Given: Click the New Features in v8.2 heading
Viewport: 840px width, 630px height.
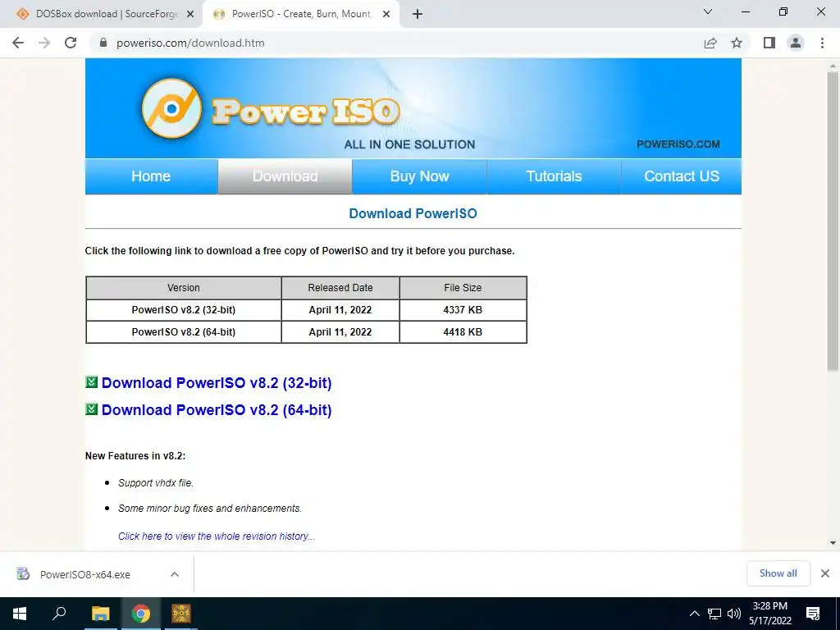Looking at the screenshot, I should coord(135,456).
